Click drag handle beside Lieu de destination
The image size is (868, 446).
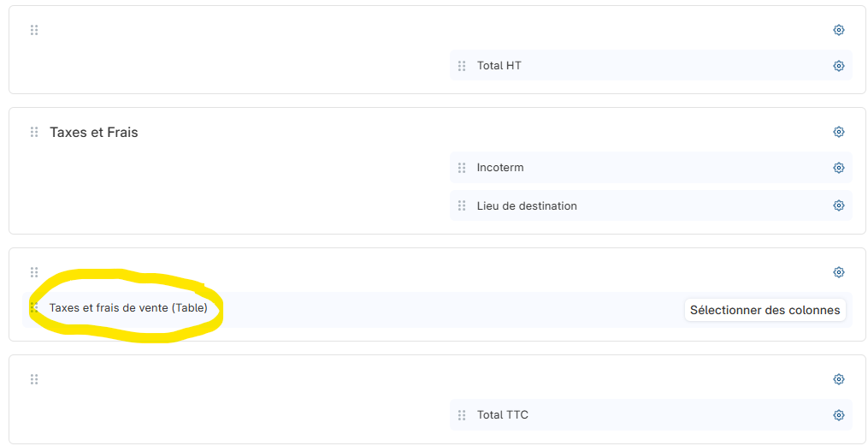(x=462, y=205)
